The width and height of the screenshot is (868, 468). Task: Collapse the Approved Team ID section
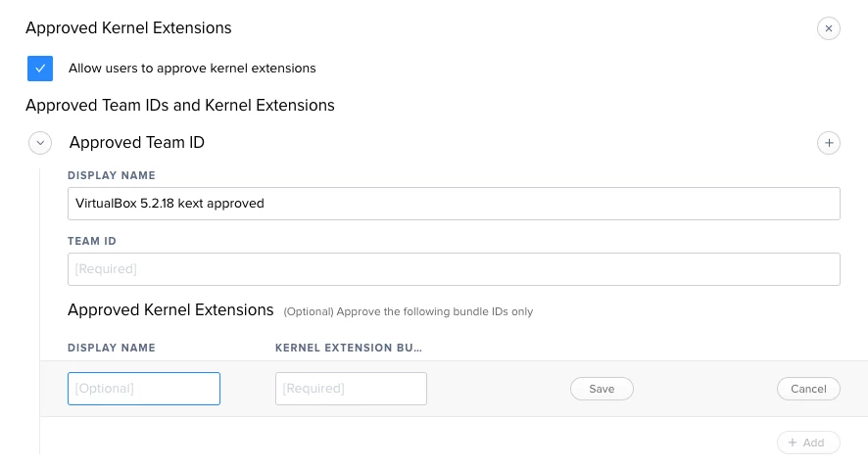[40, 143]
